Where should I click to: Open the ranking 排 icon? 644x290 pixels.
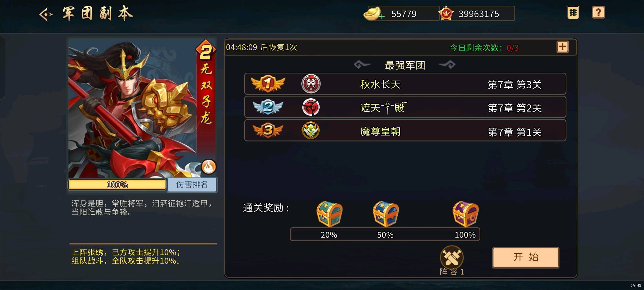coord(573,13)
